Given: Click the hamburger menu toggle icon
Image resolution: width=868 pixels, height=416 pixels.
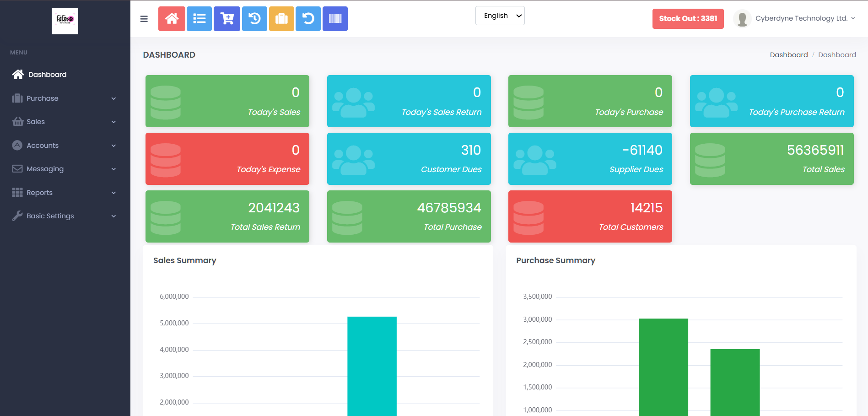Looking at the screenshot, I should click(x=144, y=19).
